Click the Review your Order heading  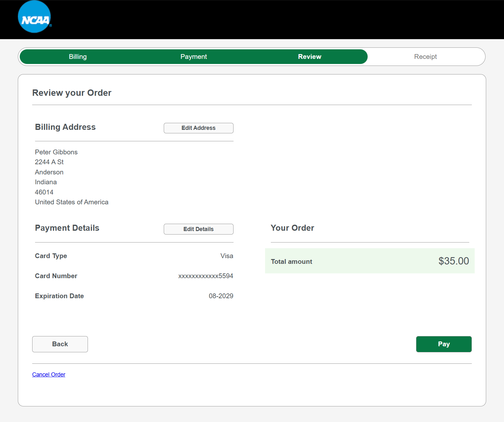(72, 93)
